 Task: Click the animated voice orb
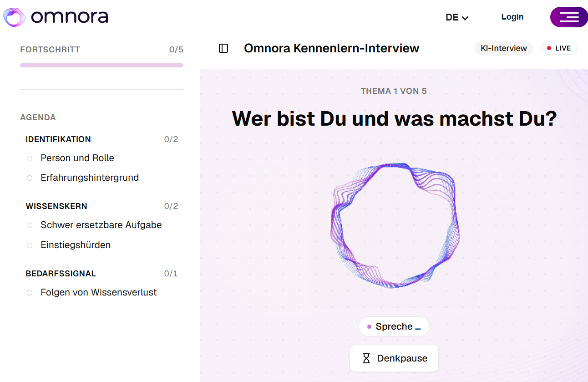coord(395,225)
